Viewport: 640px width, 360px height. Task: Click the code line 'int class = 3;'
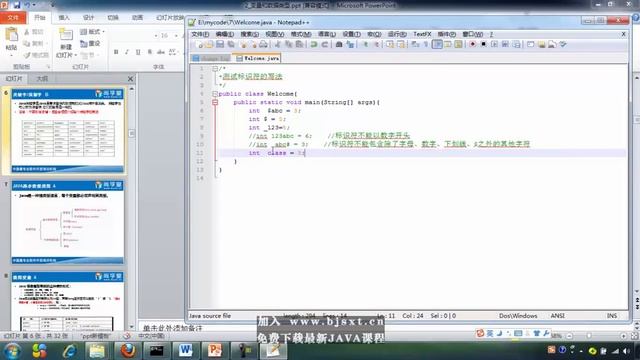click(x=277, y=153)
